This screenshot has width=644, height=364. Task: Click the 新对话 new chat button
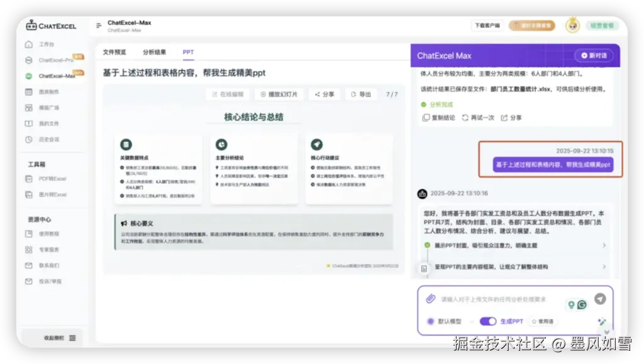tap(594, 55)
